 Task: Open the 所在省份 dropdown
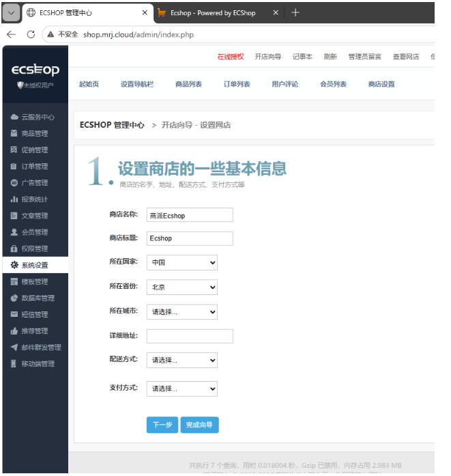tap(182, 287)
